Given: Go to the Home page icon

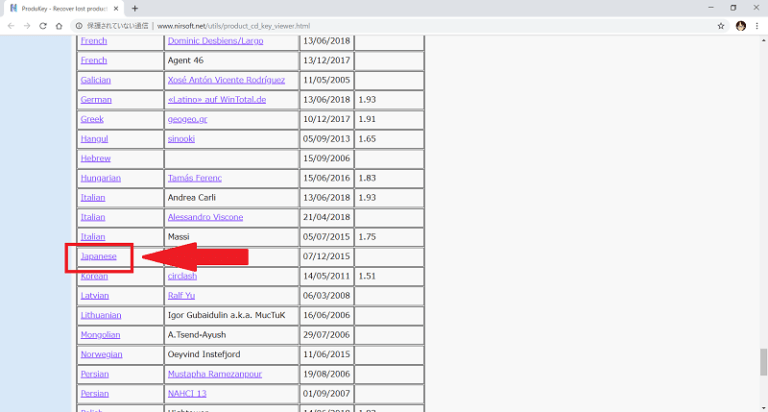Looking at the screenshot, I should pyautogui.click(x=60, y=26).
